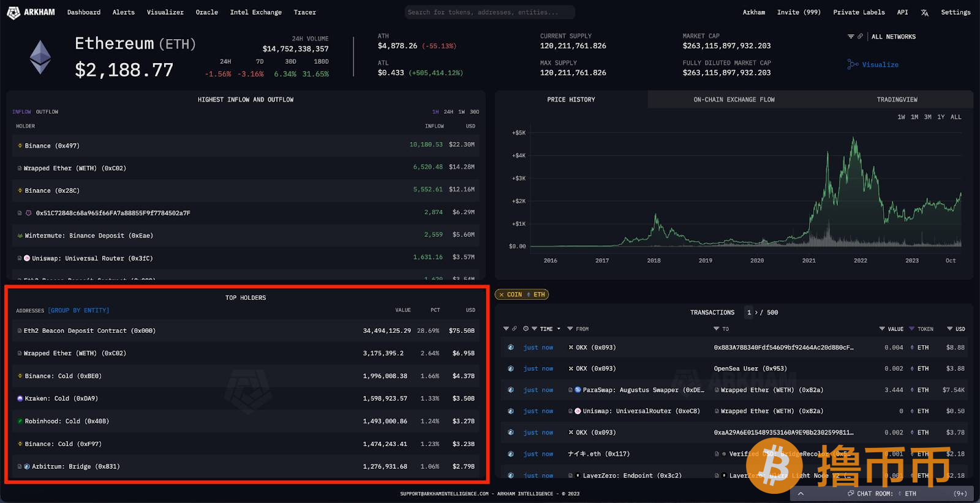Click the transaction icon on Uniswap UniversalRouter row
Image resolution: width=980 pixels, height=503 pixels.
511,411
